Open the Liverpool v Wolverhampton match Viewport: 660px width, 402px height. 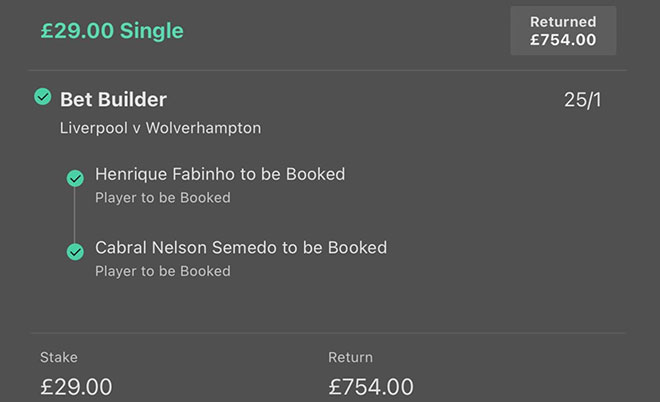[x=159, y=129]
